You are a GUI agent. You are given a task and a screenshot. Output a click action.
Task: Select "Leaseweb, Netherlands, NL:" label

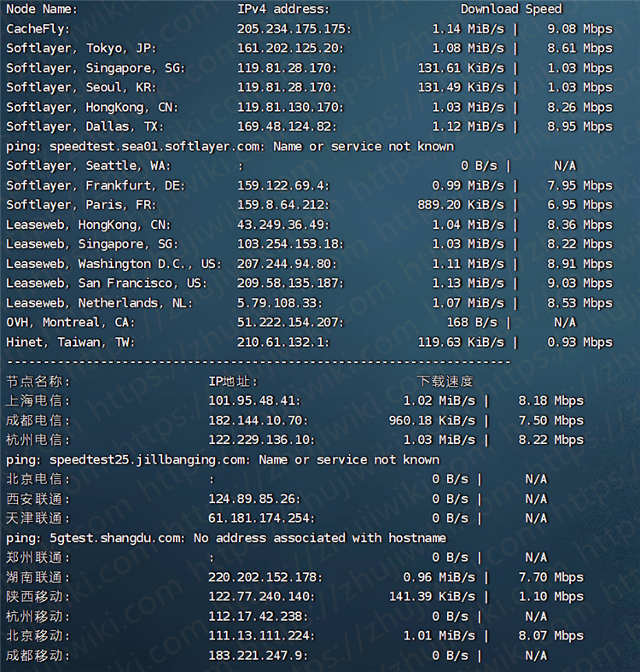tap(99, 303)
